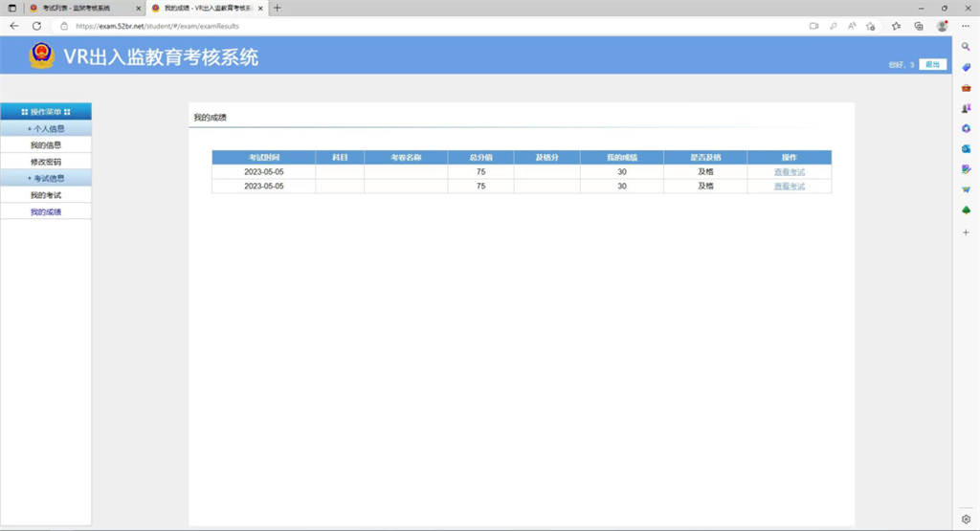Collapse the 考试信息 menu section
The width and height of the screenshot is (980, 531).
point(46,178)
